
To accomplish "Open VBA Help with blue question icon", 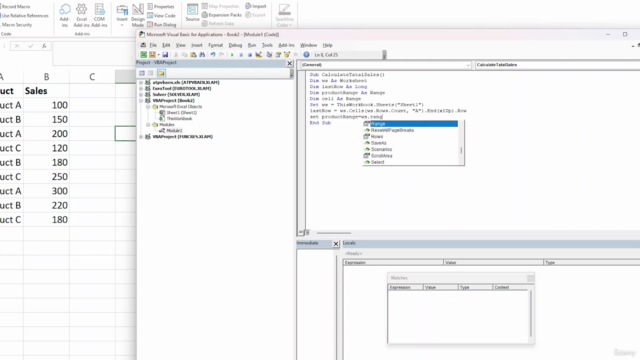I will coord(306,55).
